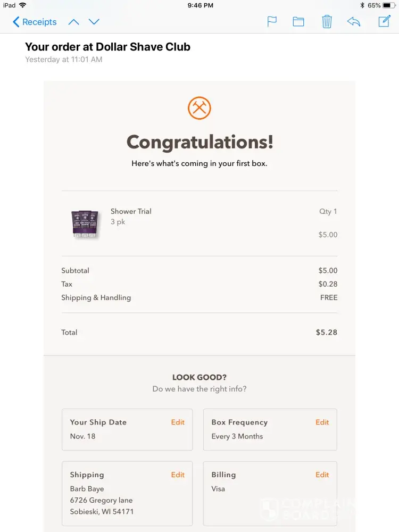399x532 pixels.
Task: Edit Your Ship Date
Action: 178,422
